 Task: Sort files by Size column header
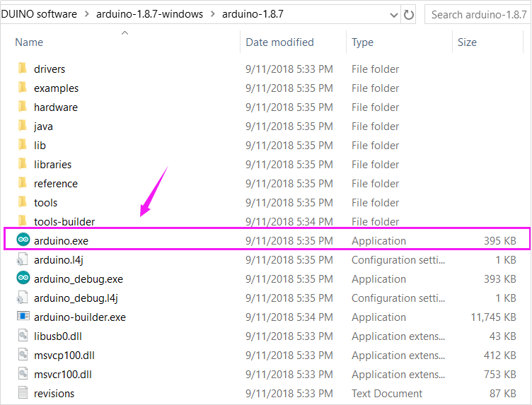coord(467,42)
